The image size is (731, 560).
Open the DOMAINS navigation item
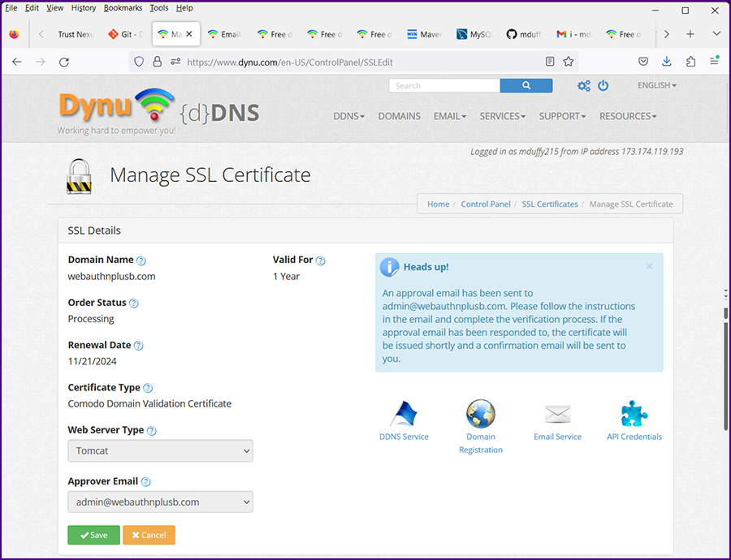[399, 116]
